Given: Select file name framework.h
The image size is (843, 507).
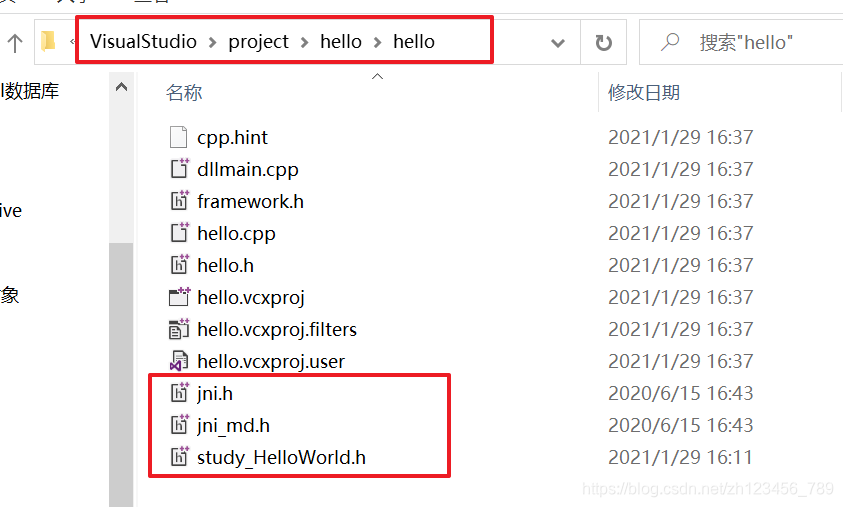Looking at the screenshot, I should pos(251,201).
